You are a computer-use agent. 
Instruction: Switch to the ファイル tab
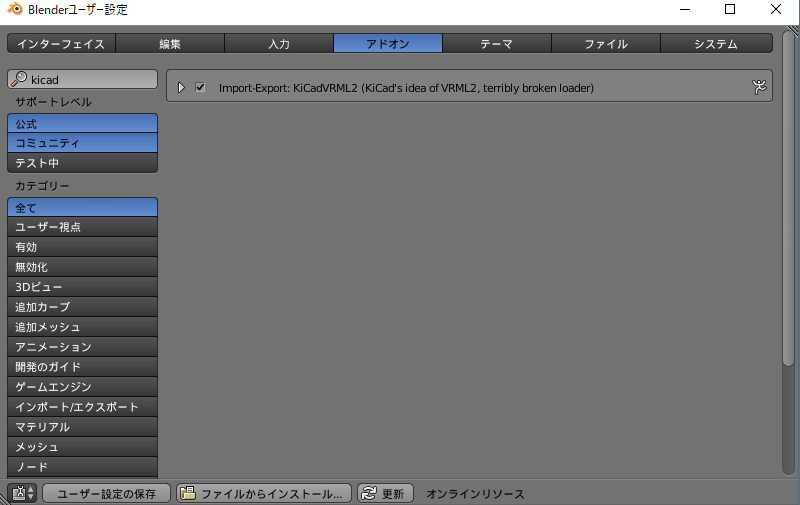606,43
